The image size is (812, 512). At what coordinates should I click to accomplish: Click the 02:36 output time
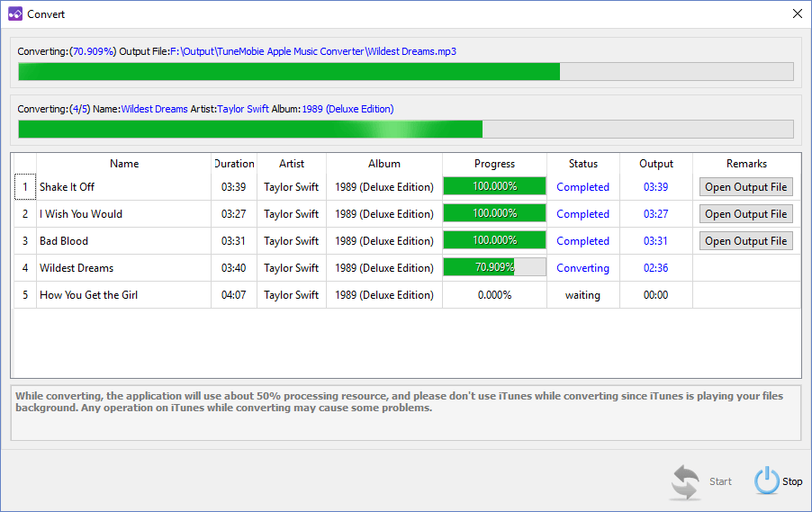pos(655,267)
